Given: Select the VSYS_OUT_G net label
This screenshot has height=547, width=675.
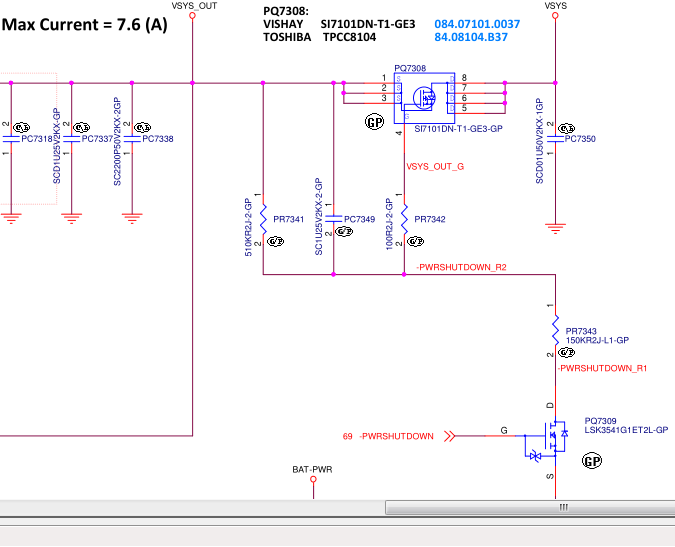Looking at the screenshot, I should (x=435, y=167).
